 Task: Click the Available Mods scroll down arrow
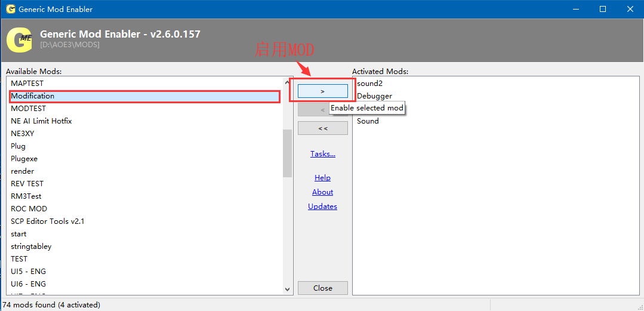288,290
